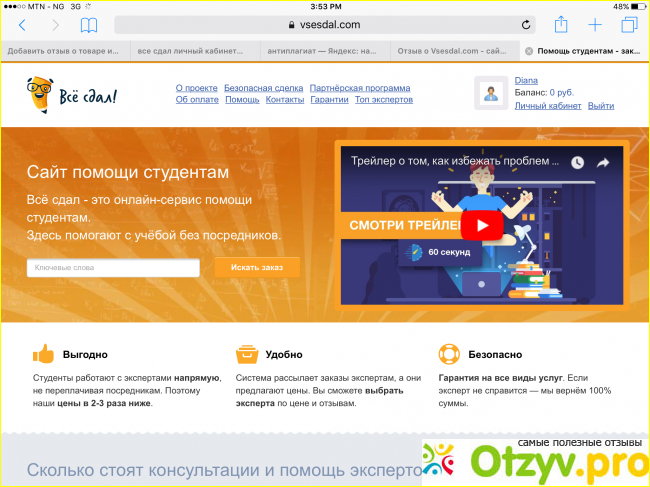Click the Всё сдал! site logo
650x487 pixels.
click(x=71, y=94)
